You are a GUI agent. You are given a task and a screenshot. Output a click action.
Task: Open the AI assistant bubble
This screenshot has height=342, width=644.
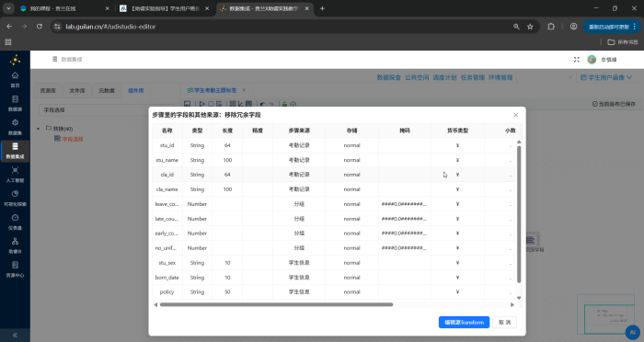[633, 333]
